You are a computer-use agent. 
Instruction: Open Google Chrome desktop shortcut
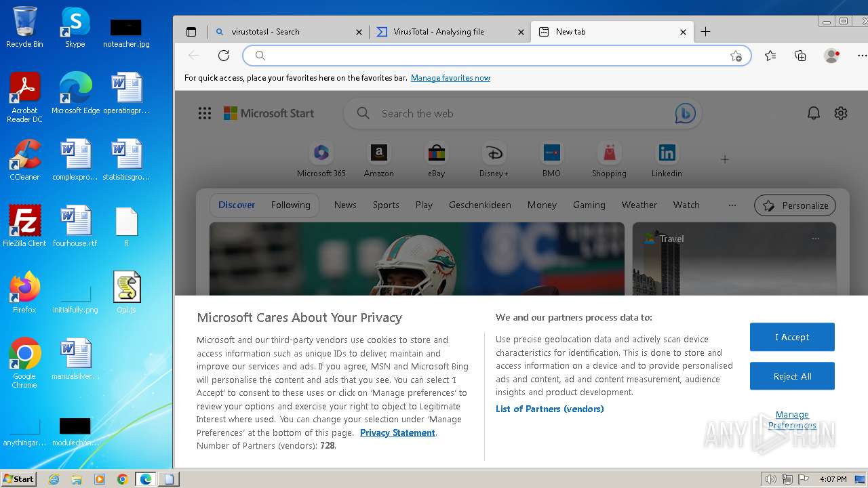click(24, 363)
